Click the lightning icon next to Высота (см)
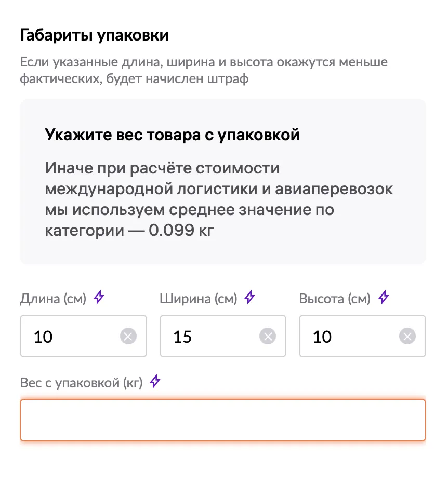Viewport: 448px width, 483px height. 383,298
